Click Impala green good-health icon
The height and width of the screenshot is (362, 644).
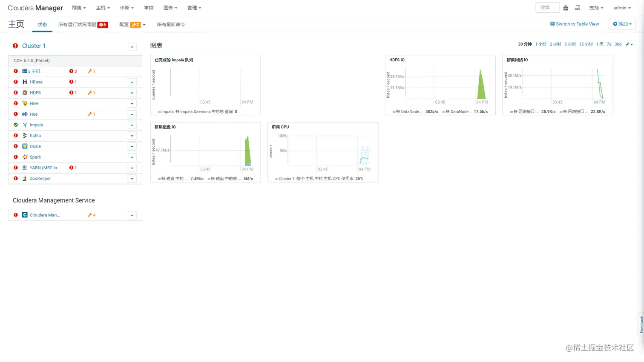point(16,125)
